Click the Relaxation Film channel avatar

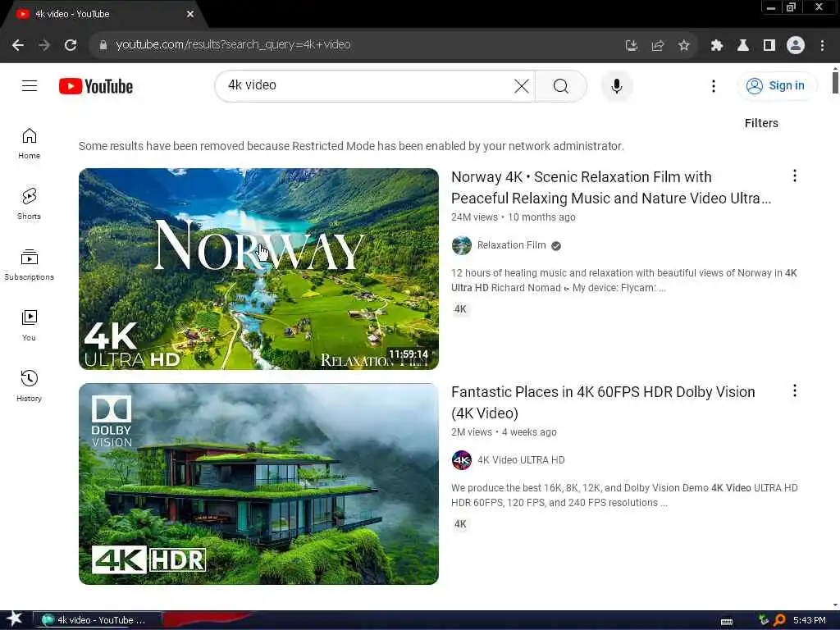coord(461,245)
